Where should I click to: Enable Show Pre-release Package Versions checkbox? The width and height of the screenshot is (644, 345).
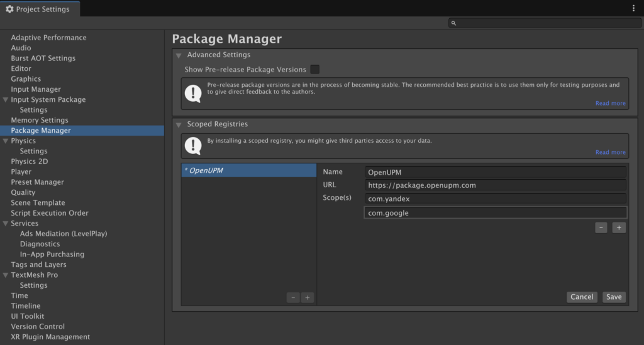(x=314, y=69)
